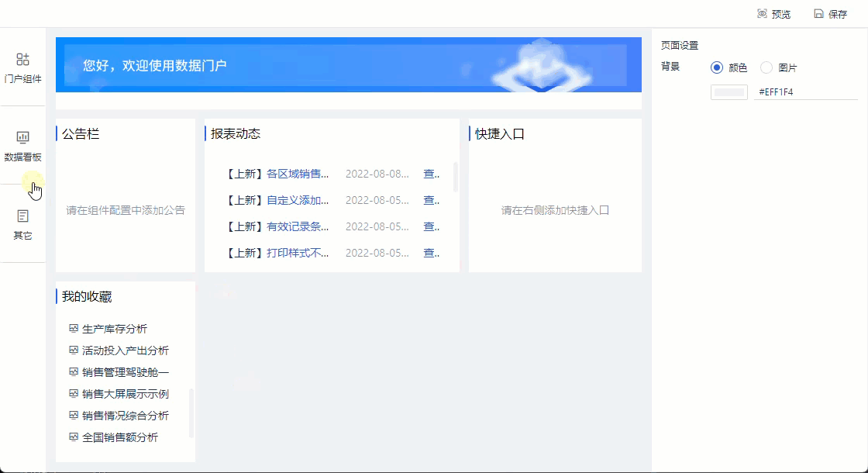Screen dimensions: 868x473
Task: Click placeholder 请在组件配置中添加公告
Action: coord(126,210)
